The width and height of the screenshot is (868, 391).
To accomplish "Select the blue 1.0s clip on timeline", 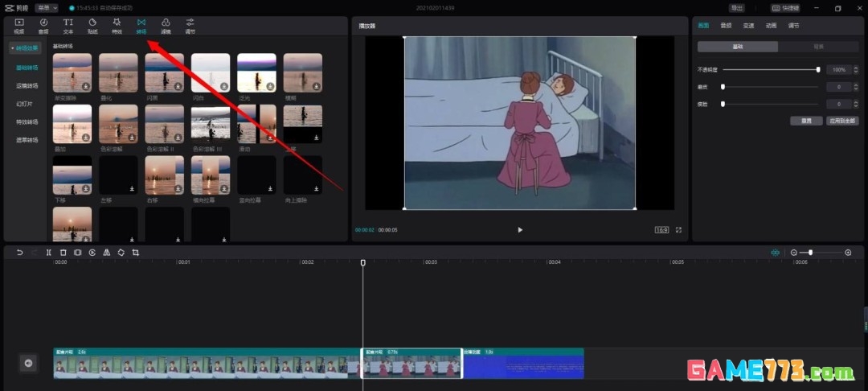I will pyautogui.click(x=523, y=364).
